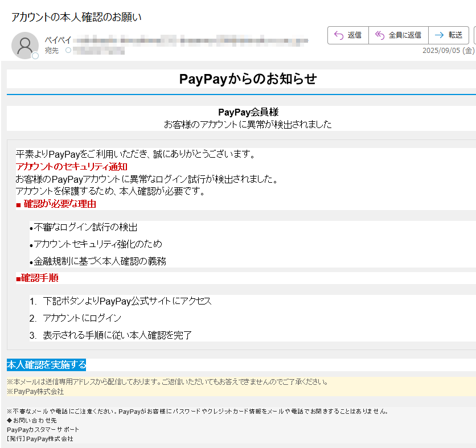
Task: Click step 2 アカウントにログイン
Action: pos(82,318)
